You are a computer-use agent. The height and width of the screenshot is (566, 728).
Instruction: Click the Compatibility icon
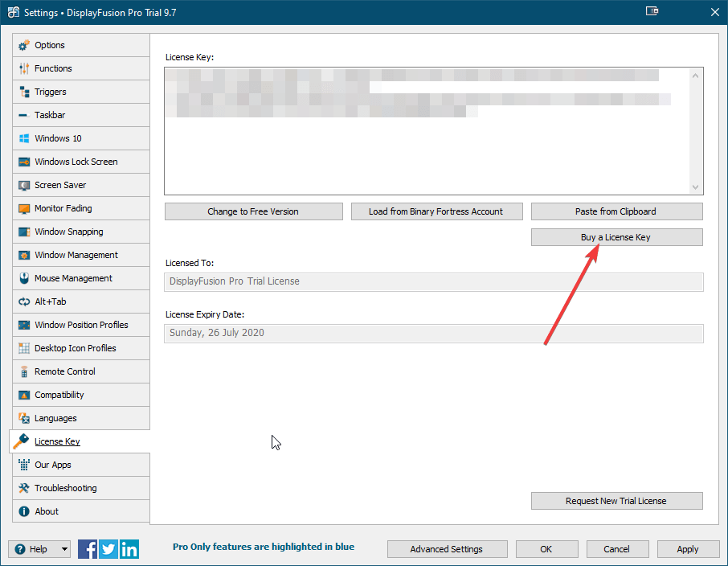pyautogui.click(x=24, y=395)
